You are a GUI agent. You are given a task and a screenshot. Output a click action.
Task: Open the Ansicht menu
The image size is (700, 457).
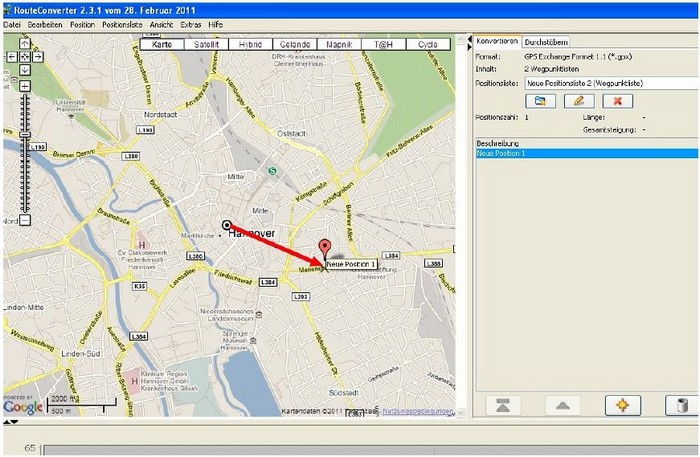[161, 25]
